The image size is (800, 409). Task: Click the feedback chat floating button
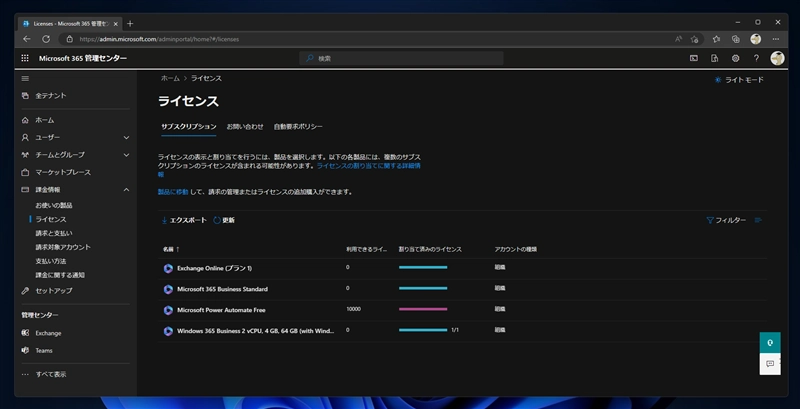click(x=770, y=364)
